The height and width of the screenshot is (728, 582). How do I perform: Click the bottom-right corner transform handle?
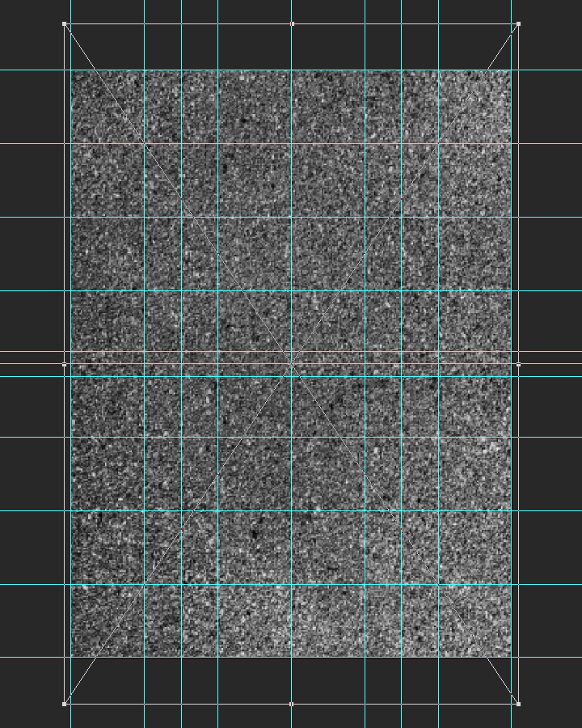coord(518,704)
